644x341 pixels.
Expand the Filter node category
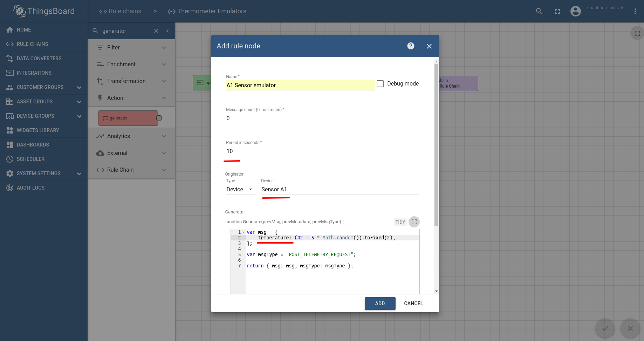point(131,48)
